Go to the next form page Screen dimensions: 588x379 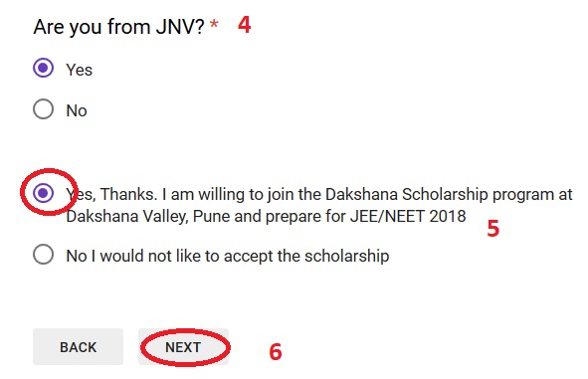(x=183, y=347)
